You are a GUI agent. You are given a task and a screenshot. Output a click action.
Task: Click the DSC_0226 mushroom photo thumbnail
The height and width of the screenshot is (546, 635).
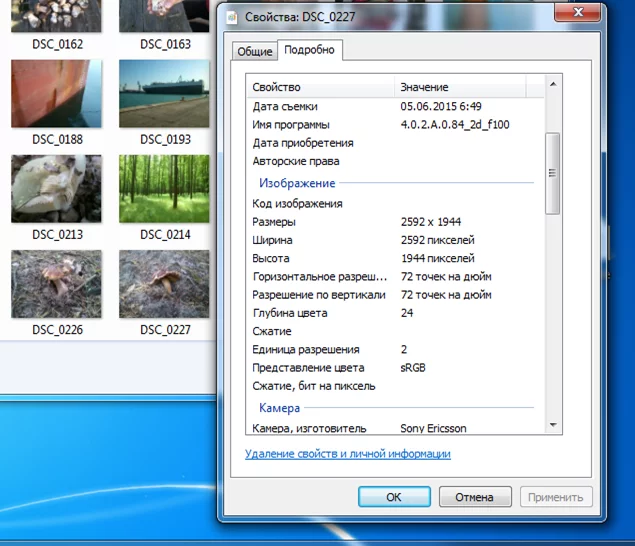coord(57,283)
